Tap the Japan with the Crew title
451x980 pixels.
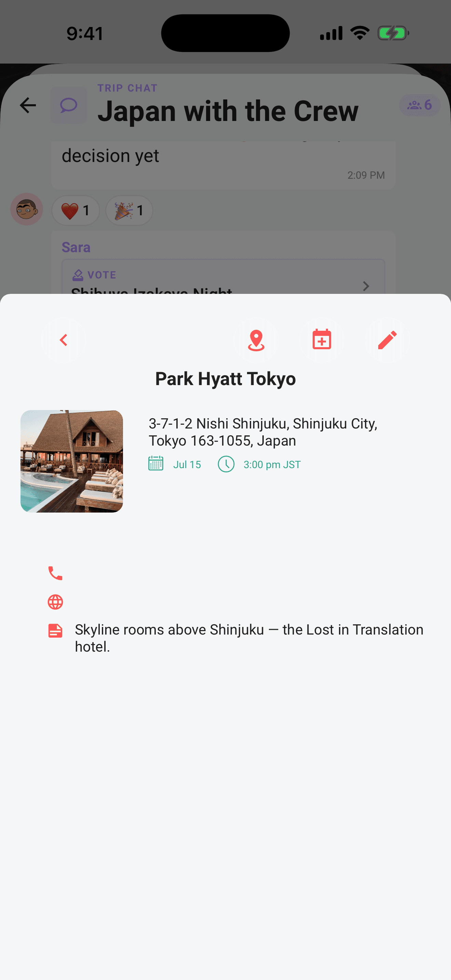(x=228, y=111)
